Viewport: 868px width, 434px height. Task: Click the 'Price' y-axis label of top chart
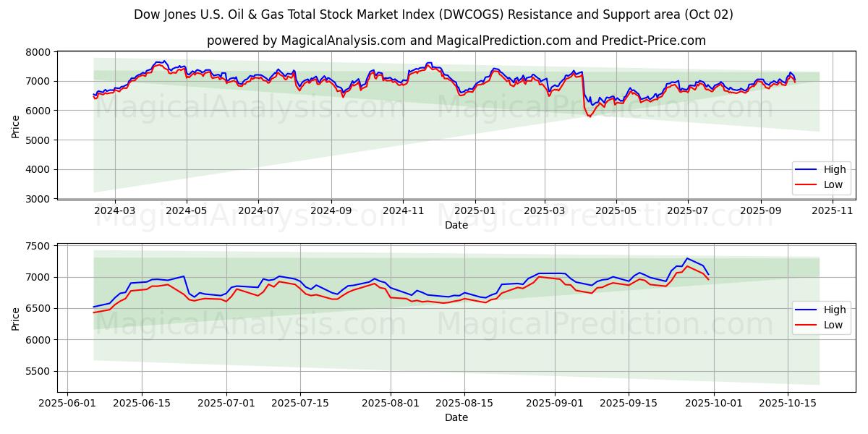click(x=16, y=126)
